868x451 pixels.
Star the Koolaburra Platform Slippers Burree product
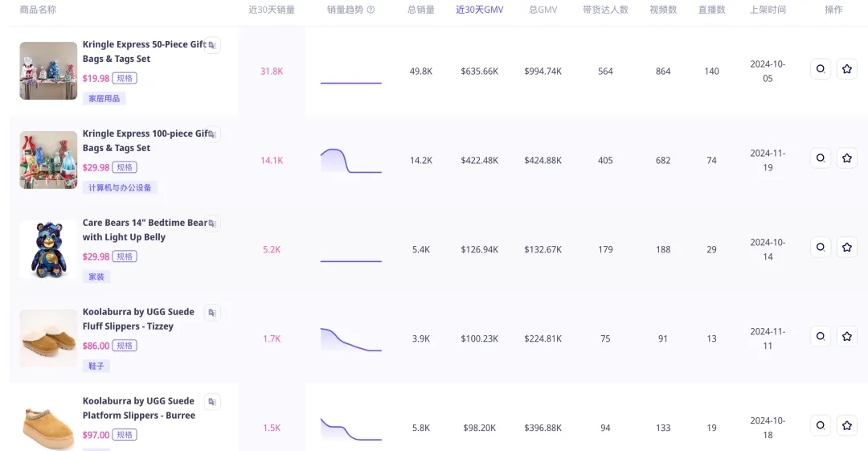point(846,425)
